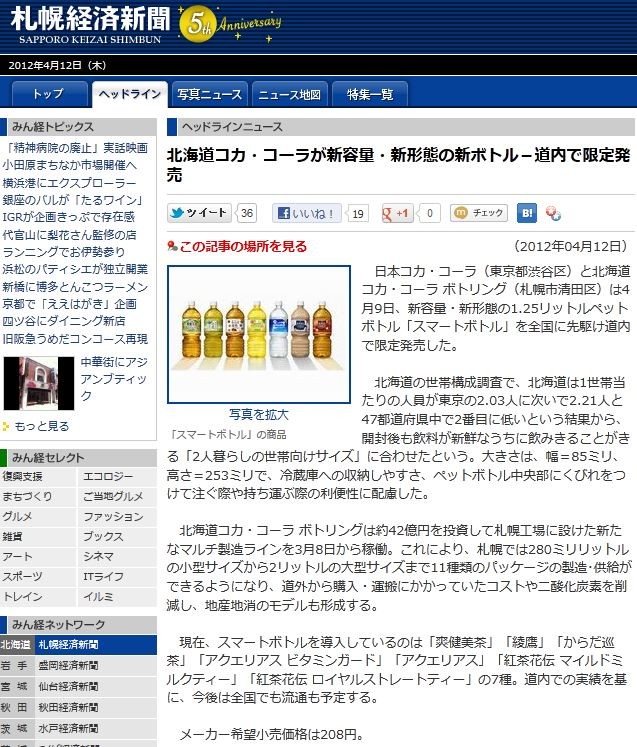This screenshot has height=747, width=637.
Task: Click the Facebook いいね! button
Action: tap(307, 213)
